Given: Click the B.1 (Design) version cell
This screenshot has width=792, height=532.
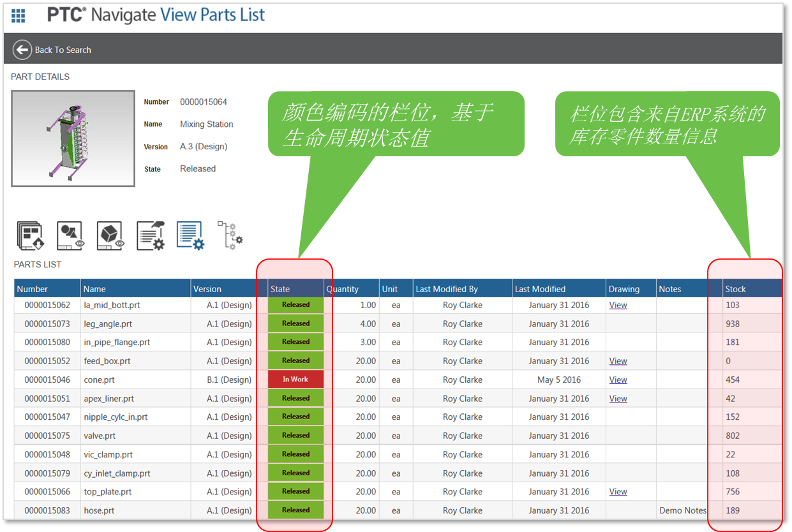Looking at the screenshot, I should coord(229,380).
